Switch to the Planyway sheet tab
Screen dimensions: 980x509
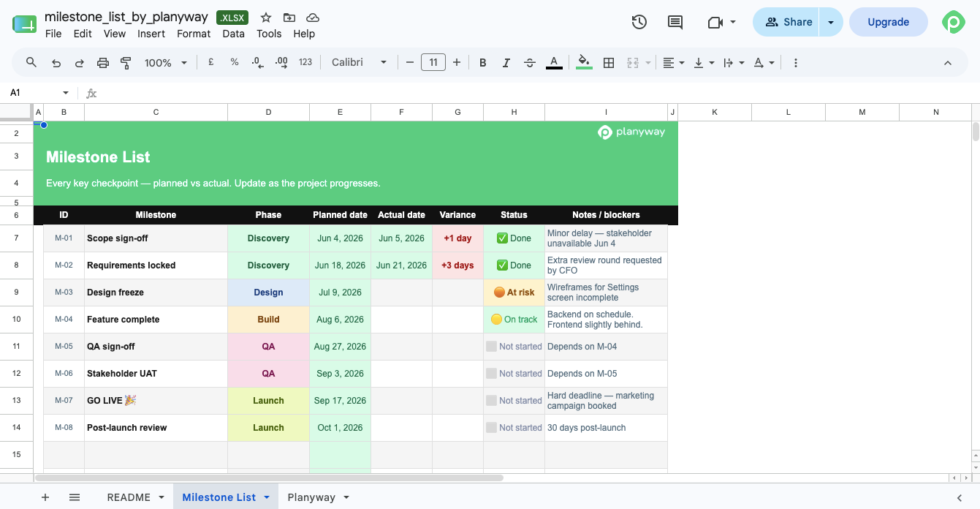pos(319,497)
